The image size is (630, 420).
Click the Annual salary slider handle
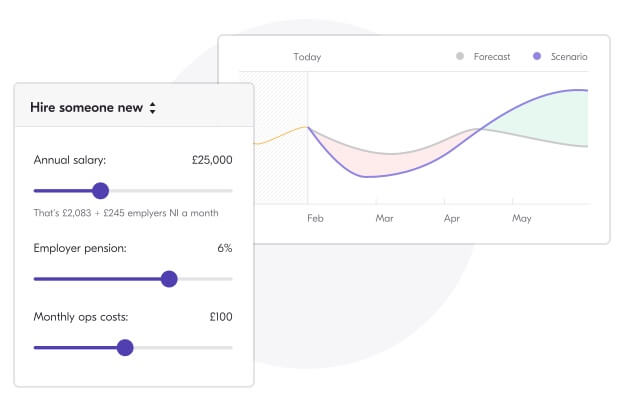[100, 191]
